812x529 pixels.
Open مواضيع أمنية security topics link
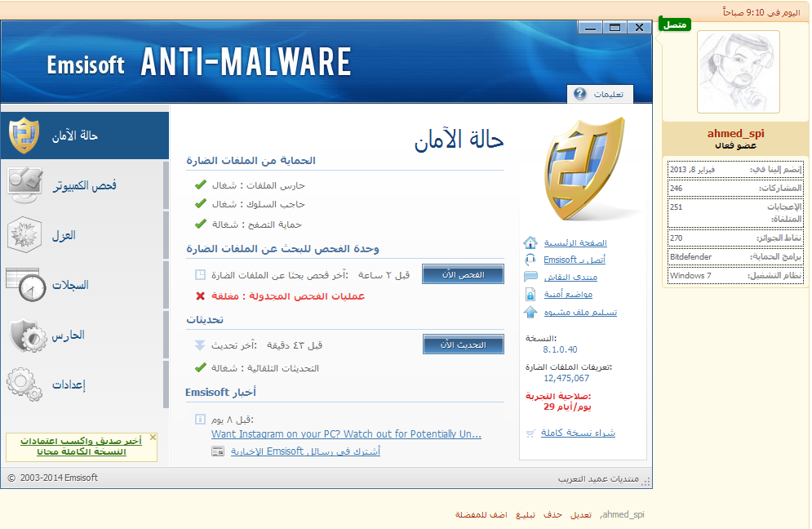click(568, 294)
